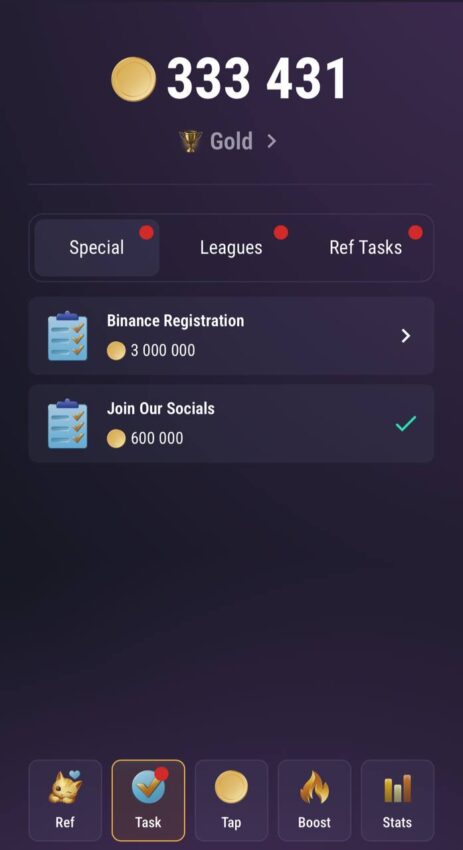Click the Gold trophy icon

(x=190, y=141)
